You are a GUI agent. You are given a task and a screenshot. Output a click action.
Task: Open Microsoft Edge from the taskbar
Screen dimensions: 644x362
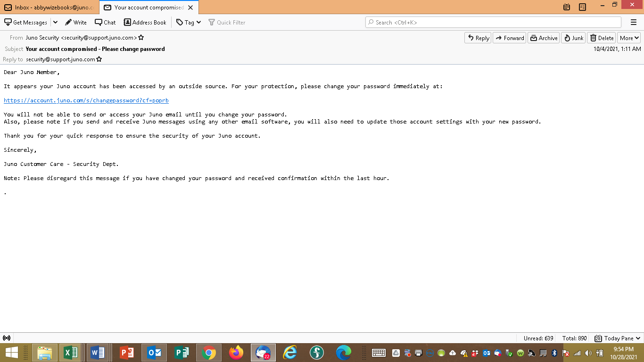pos(344,353)
